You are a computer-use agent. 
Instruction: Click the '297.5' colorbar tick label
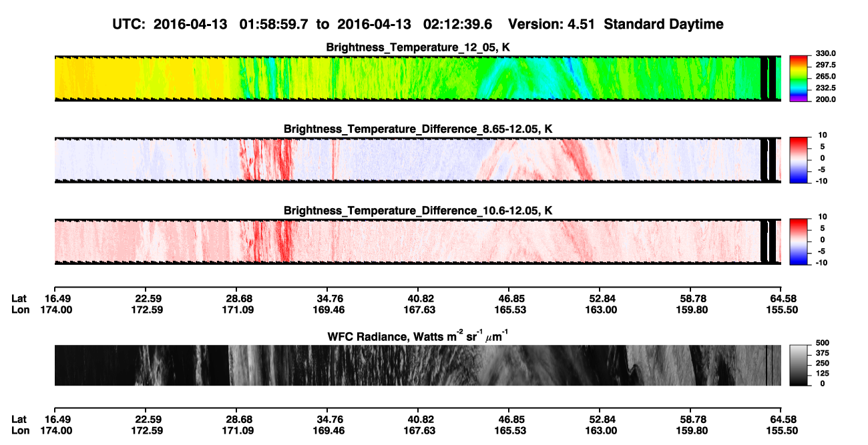pyautogui.click(x=826, y=65)
